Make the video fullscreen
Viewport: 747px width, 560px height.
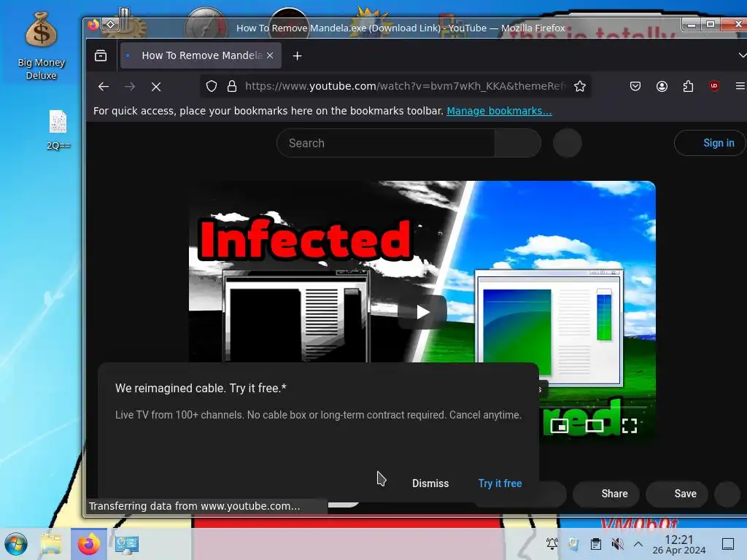click(x=630, y=425)
